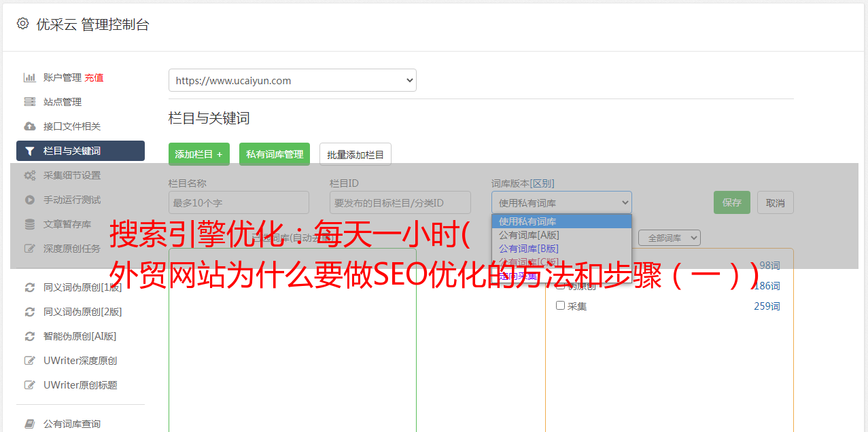Open 同义词伪原创[1版] in the sidebar
The width and height of the screenshot is (868, 432).
pos(83,287)
